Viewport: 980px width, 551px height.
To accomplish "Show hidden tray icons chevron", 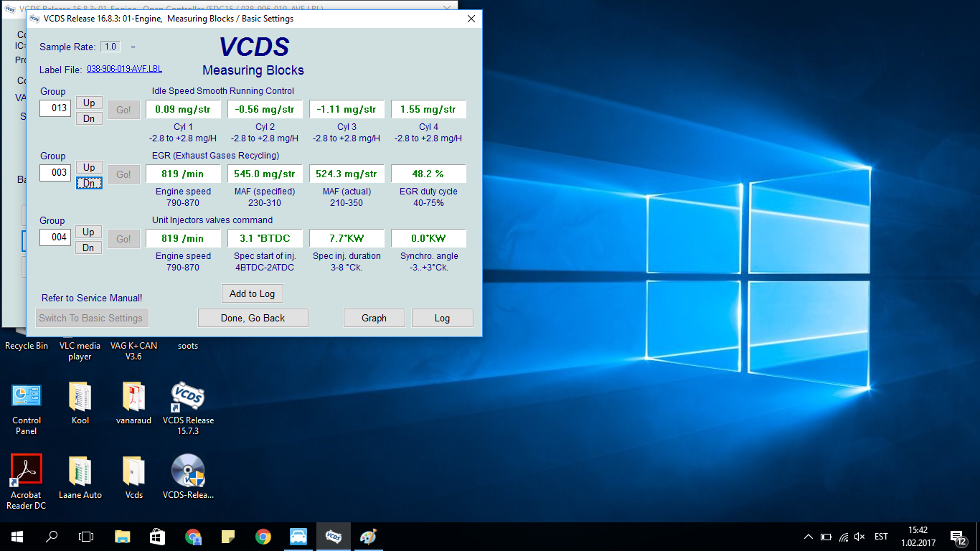I will 809,537.
